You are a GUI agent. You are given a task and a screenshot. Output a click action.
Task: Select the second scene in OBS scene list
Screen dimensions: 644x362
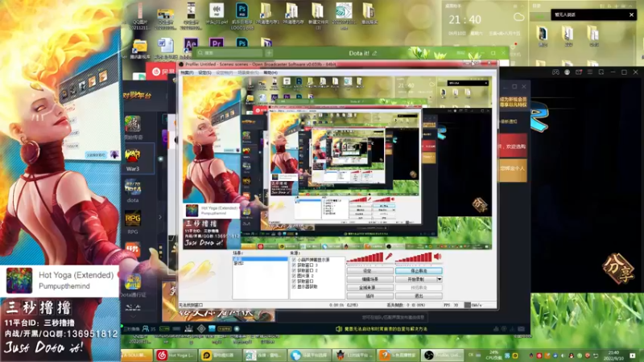(x=260, y=264)
